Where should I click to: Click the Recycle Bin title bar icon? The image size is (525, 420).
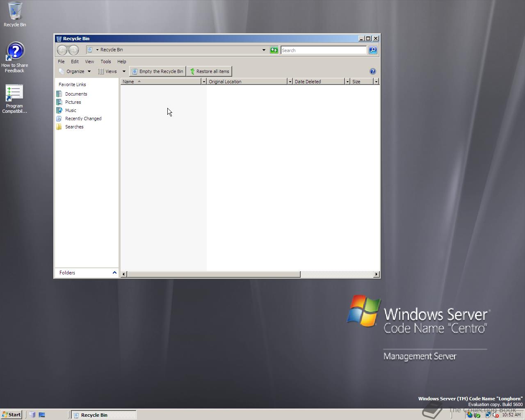59,39
